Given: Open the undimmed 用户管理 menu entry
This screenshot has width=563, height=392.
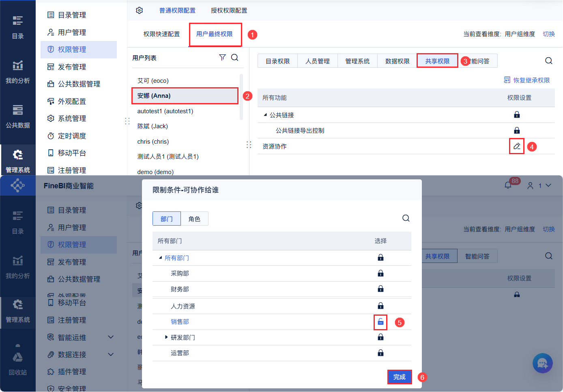Looking at the screenshot, I should pyautogui.click(x=79, y=32).
